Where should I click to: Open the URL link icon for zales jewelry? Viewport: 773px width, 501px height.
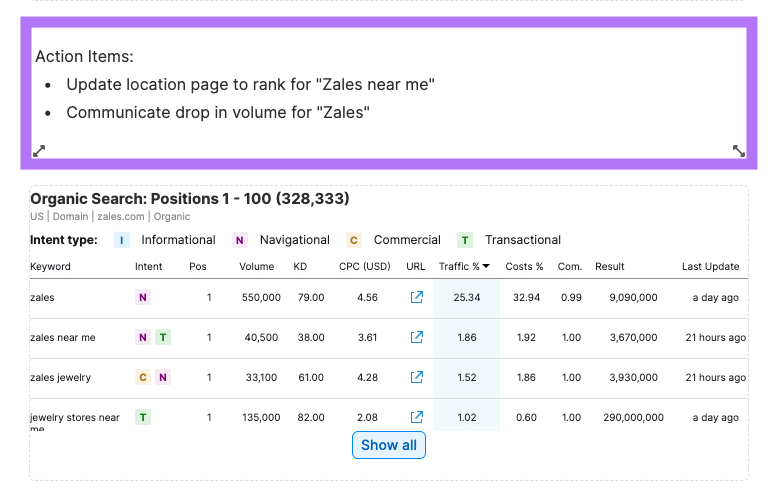pyautogui.click(x=417, y=377)
